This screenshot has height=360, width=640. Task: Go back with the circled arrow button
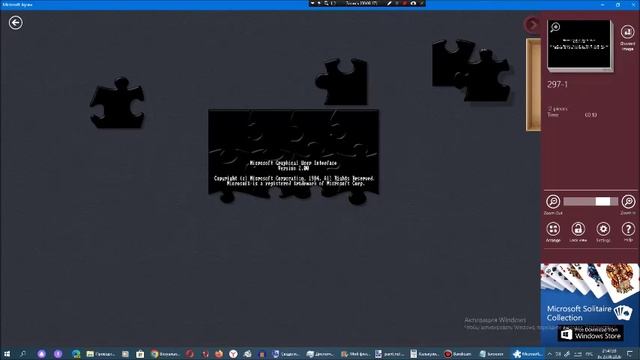click(16, 22)
